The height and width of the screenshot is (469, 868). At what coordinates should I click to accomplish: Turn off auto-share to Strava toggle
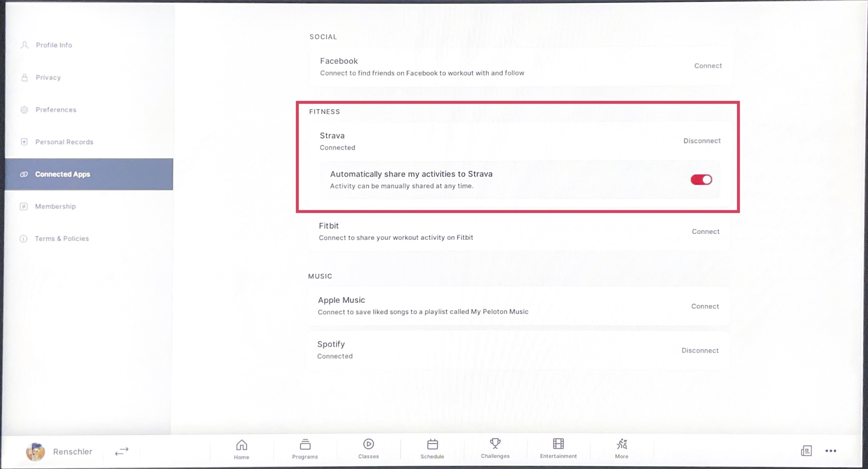[701, 179]
